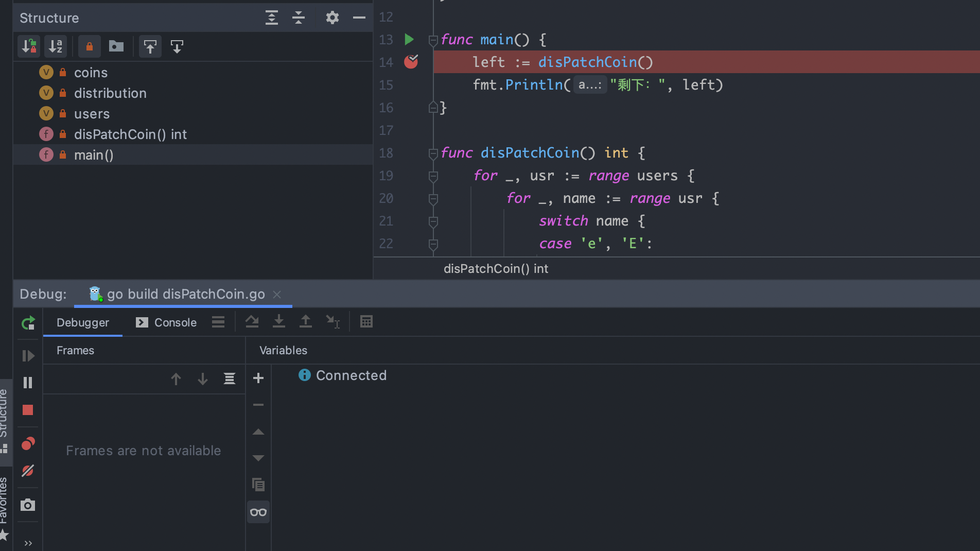
Task: Click the Variables panel header
Action: pos(283,350)
